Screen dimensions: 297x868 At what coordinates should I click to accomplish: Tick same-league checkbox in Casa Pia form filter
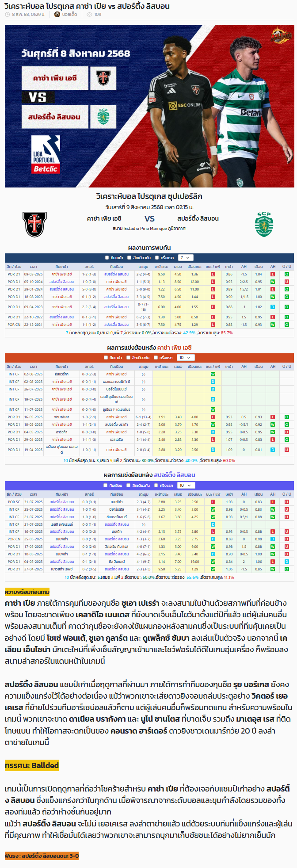pyautogui.click(x=128, y=358)
